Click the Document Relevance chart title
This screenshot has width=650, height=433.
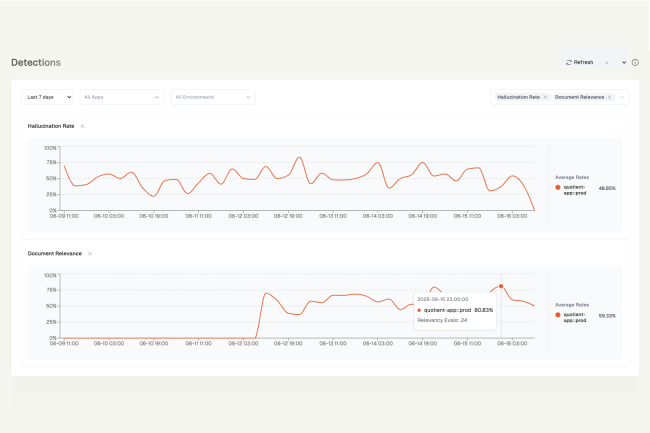[55, 254]
